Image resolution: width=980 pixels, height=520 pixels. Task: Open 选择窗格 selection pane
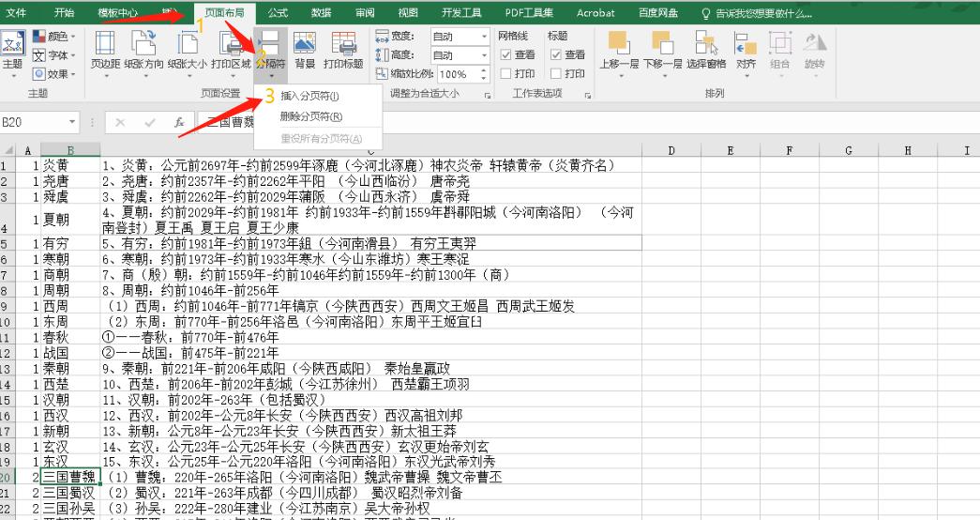coord(706,50)
